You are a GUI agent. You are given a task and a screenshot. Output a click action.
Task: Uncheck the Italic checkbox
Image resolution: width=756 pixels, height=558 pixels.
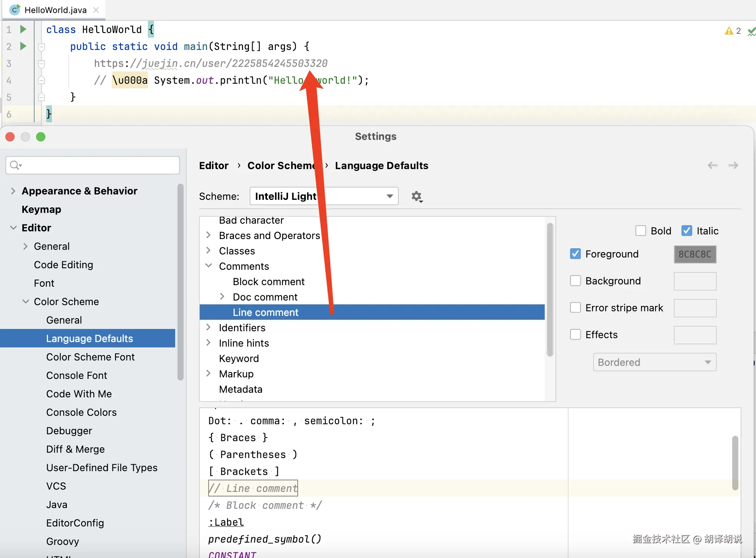coord(686,231)
